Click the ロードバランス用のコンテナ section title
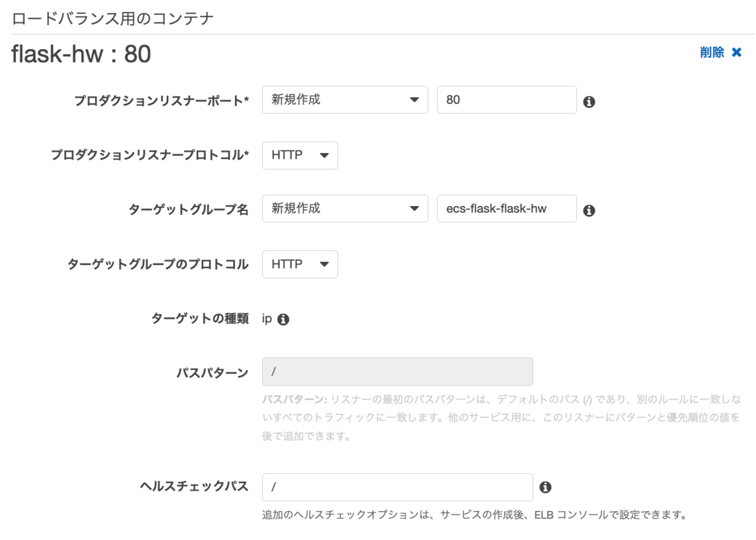 [x=113, y=18]
